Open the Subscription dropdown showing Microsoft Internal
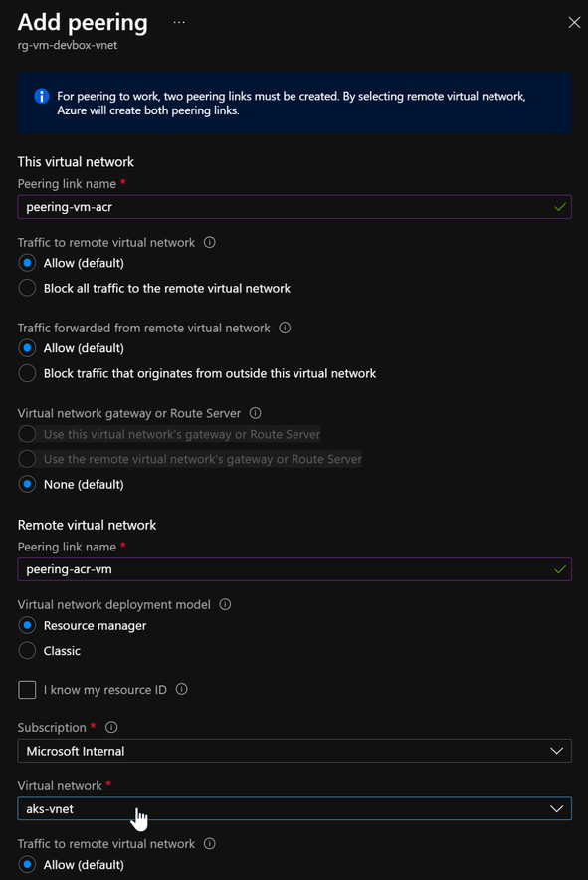Screen dimensions: 588x880 click(x=294, y=751)
